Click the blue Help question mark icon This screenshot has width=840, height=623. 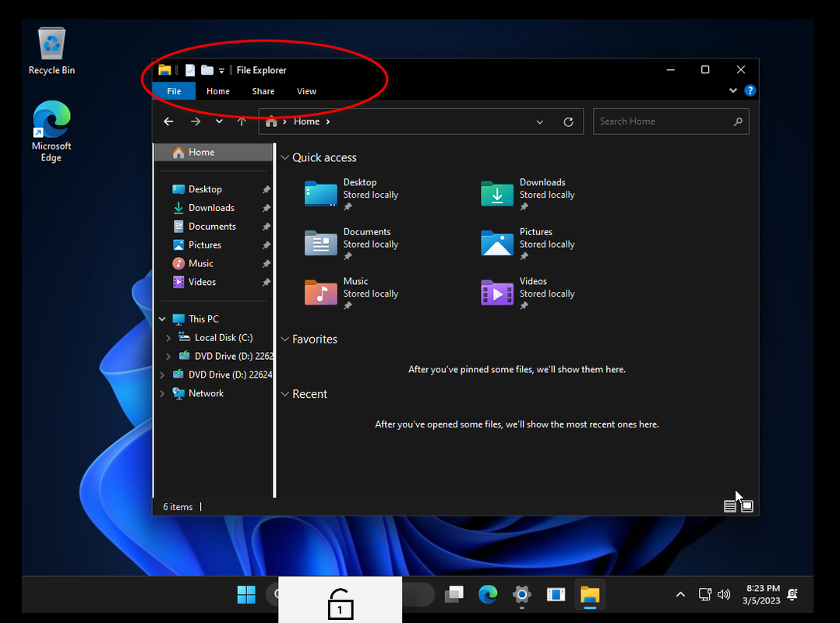click(750, 90)
